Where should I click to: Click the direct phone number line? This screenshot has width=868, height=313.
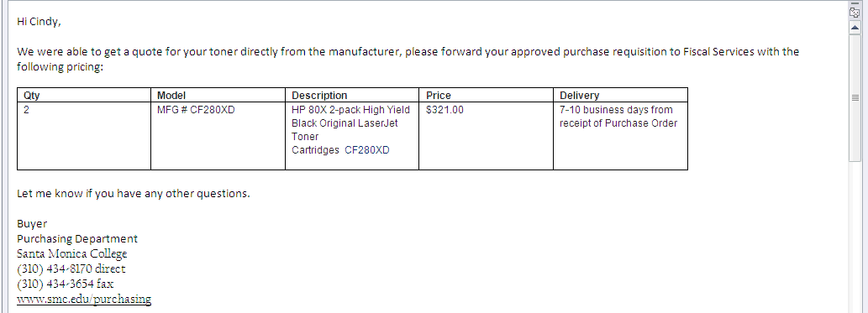[x=71, y=269]
